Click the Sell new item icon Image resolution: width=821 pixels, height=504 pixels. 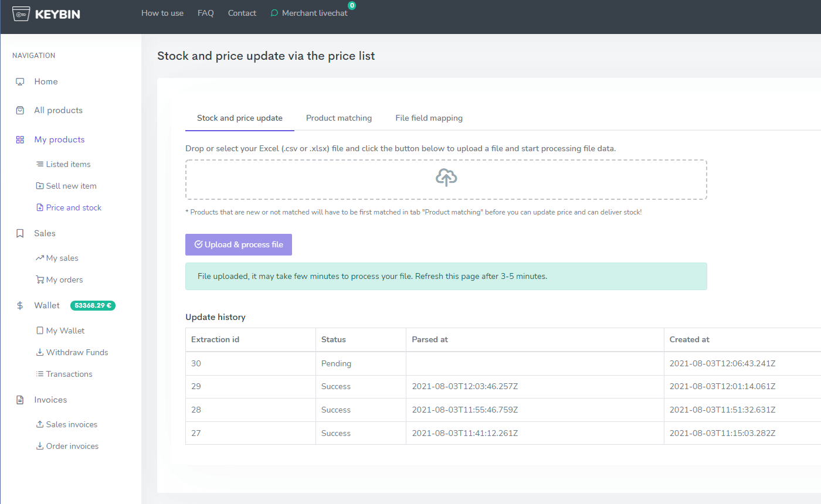40,186
